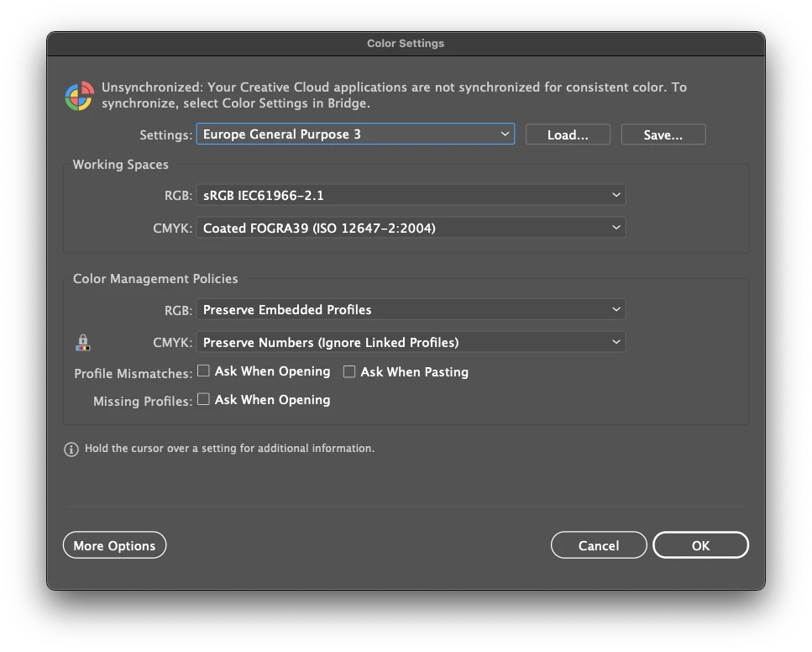The width and height of the screenshot is (812, 652).
Task: Enable Ask When Pasting checkbox
Action: click(x=349, y=371)
